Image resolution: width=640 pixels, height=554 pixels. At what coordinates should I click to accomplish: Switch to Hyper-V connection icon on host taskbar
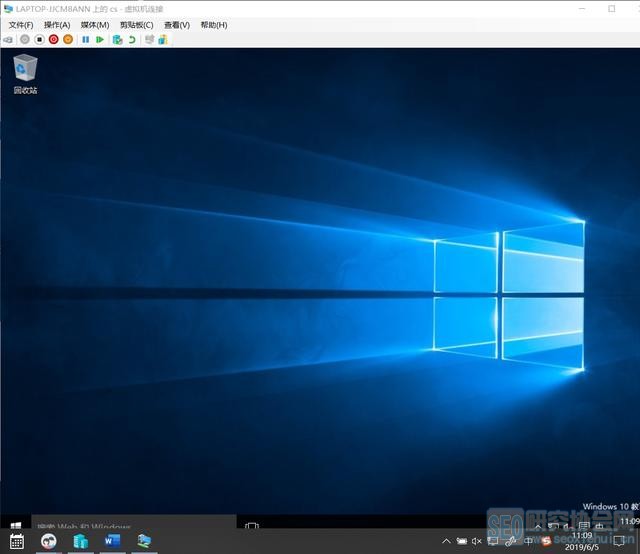point(144,541)
